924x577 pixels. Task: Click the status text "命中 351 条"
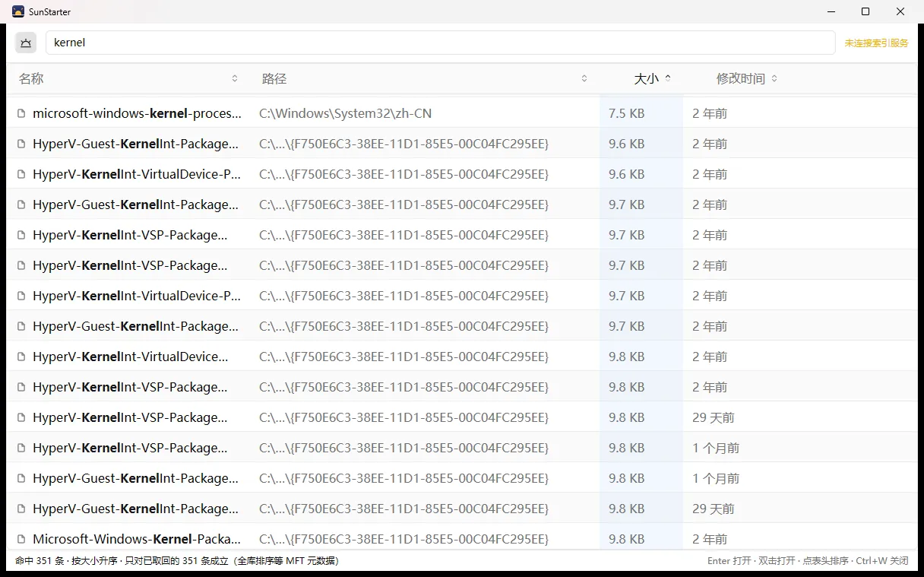[40, 561]
